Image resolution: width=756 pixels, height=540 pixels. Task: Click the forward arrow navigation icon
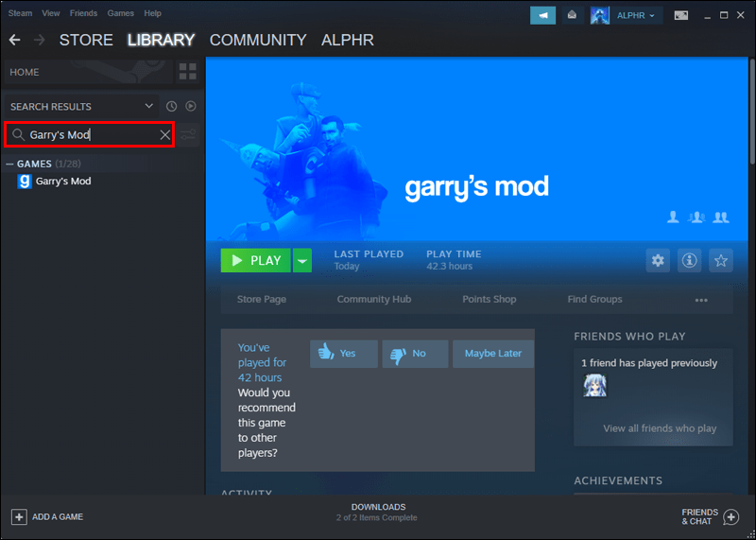pos(39,40)
